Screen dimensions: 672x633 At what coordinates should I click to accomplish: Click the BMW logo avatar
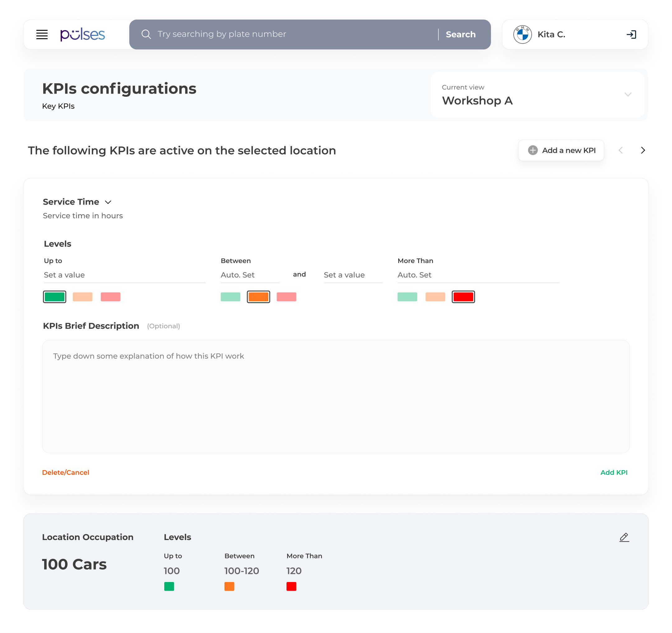[522, 35]
